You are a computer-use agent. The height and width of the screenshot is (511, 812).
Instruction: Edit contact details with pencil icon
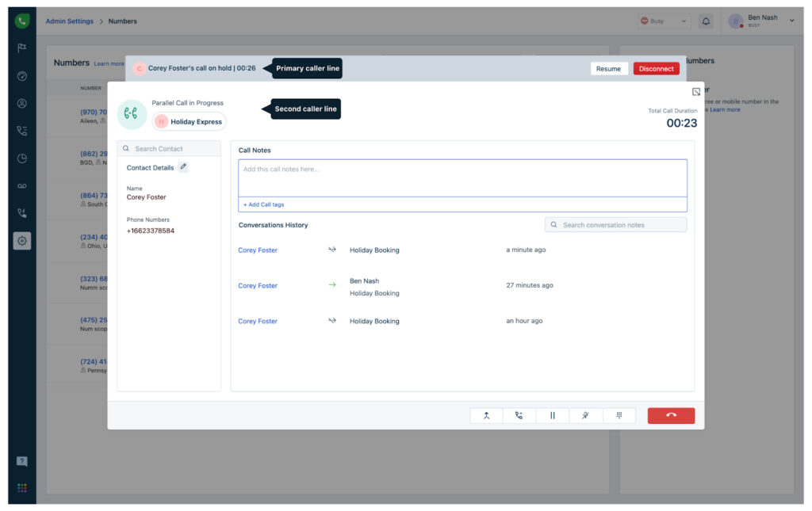183,167
